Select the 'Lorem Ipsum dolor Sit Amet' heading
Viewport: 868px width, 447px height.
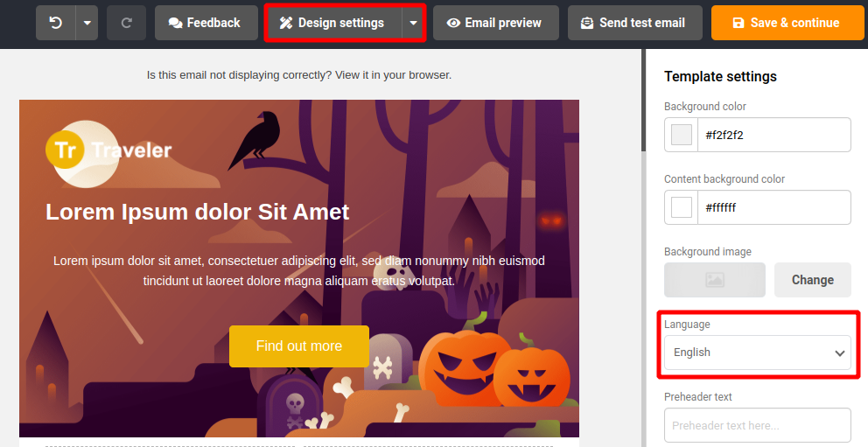(x=198, y=212)
